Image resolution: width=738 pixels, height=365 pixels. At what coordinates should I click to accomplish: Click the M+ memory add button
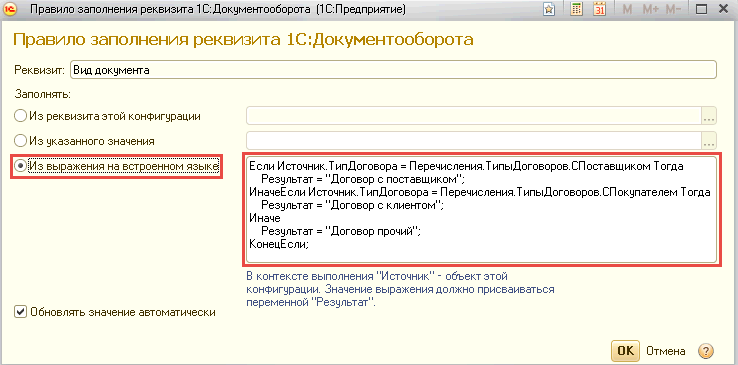[x=650, y=9]
